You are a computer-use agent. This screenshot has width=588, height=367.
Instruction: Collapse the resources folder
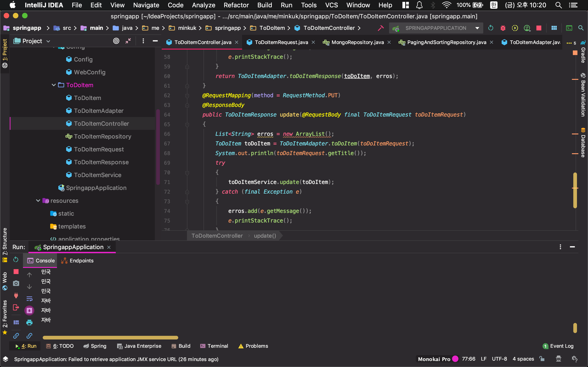[38, 200]
